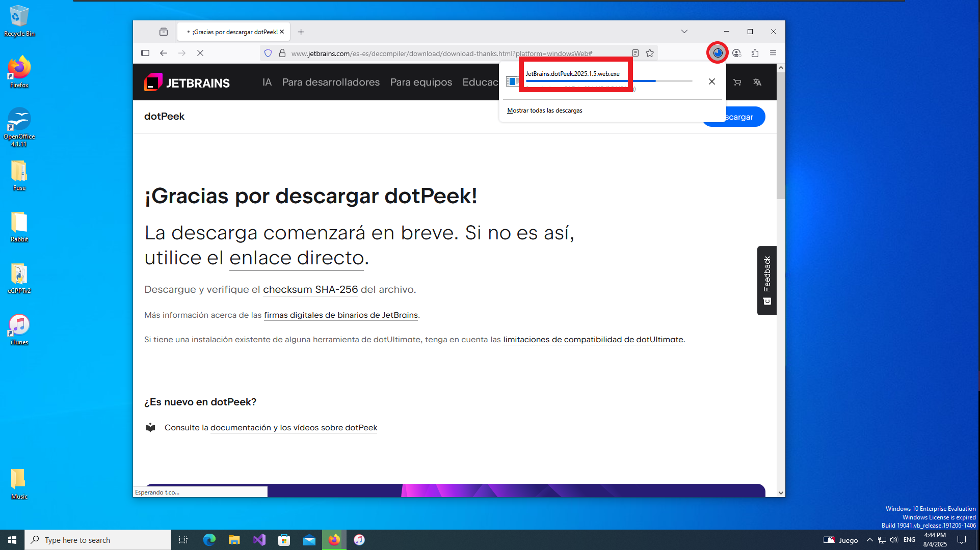980x550 pixels.
Task: Open the Windows Start menu
Action: tap(12, 540)
